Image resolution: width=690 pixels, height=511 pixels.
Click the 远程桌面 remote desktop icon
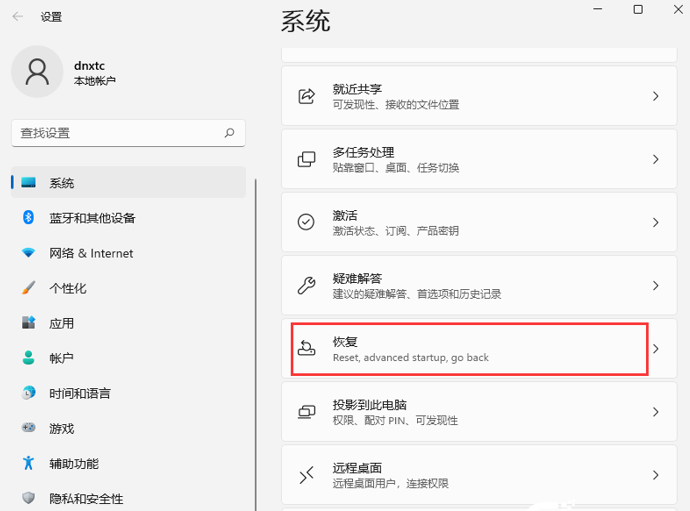click(x=307, y=475)
